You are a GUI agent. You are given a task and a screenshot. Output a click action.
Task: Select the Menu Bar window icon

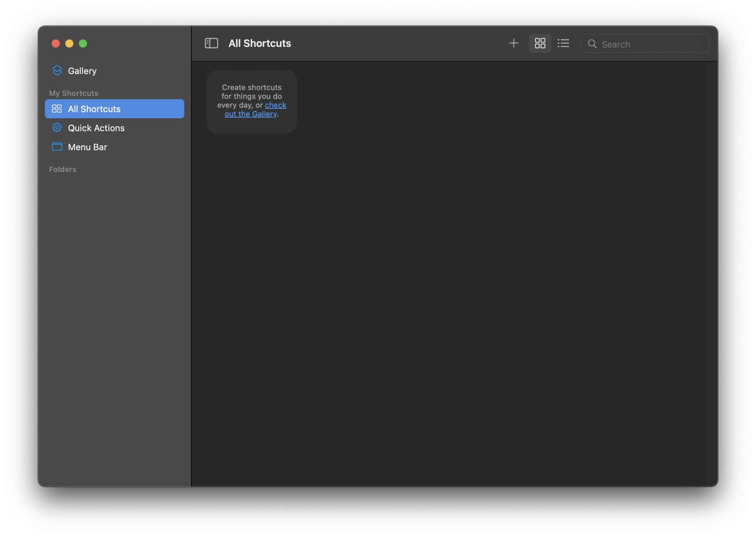click(57, 147)
